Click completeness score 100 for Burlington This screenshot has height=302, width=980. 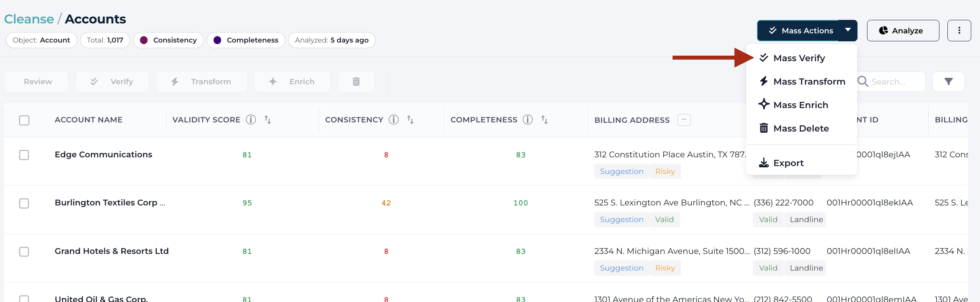pos(521,203)
